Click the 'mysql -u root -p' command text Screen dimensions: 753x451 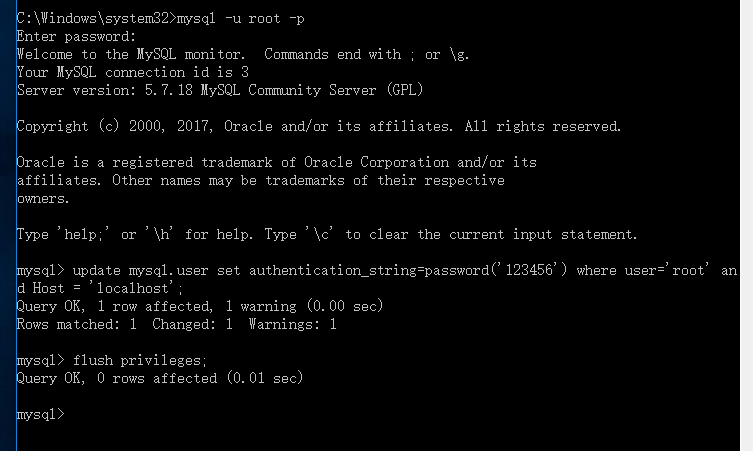point(241,19)
